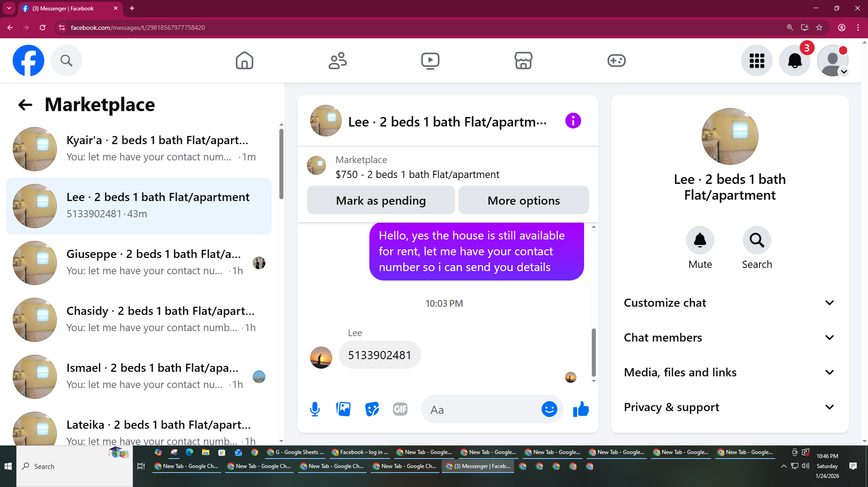Open Chrome zoom magnifier icon in address bar
This screenshot has width=868, height=487.
coord(790,28)
